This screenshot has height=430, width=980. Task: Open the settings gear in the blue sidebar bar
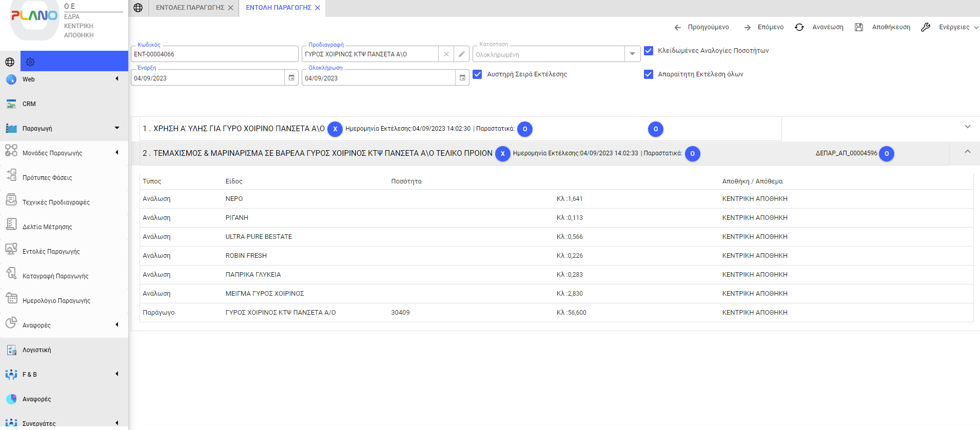(30, 62)
